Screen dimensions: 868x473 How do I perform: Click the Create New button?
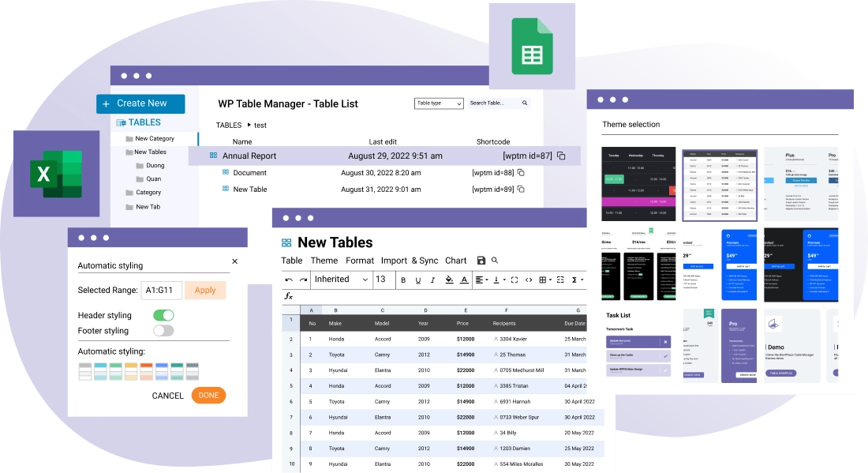(140, 103)
